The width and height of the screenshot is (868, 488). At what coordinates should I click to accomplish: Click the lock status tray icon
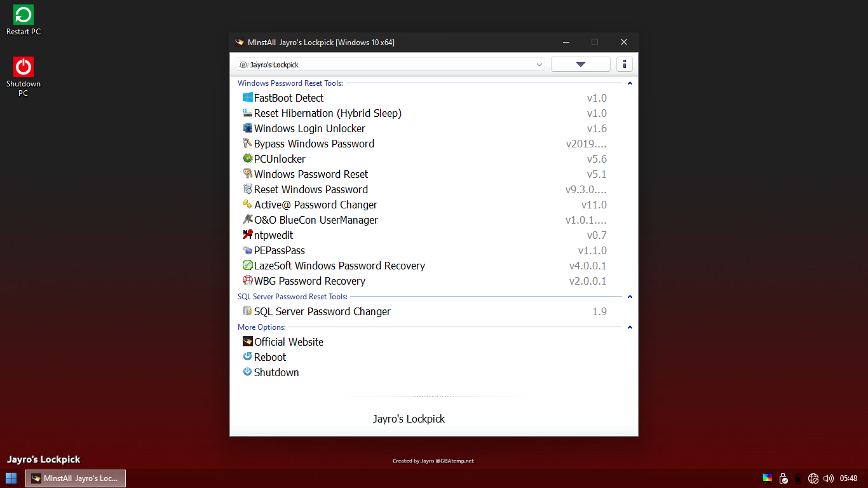pyautogui.click(x=783, y=478)
